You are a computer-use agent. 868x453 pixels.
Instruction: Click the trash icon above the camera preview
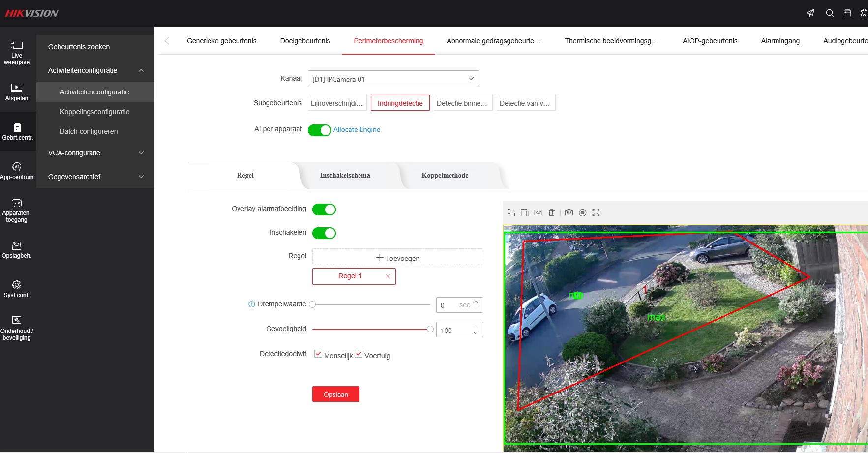click(552, 212)
